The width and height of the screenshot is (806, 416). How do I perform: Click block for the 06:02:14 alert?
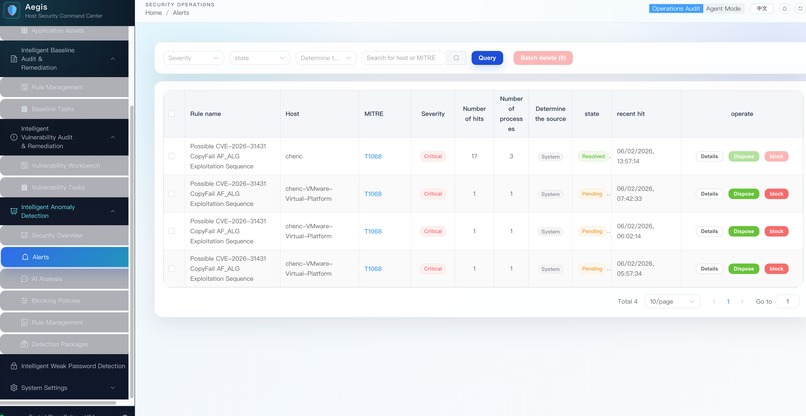776,231
